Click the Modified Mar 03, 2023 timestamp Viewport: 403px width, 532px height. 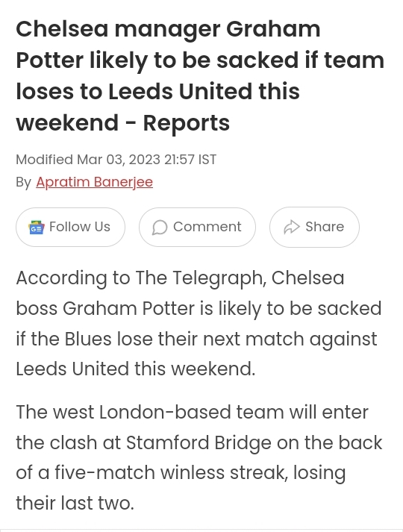pyautogui.click(x=116, y=160)
